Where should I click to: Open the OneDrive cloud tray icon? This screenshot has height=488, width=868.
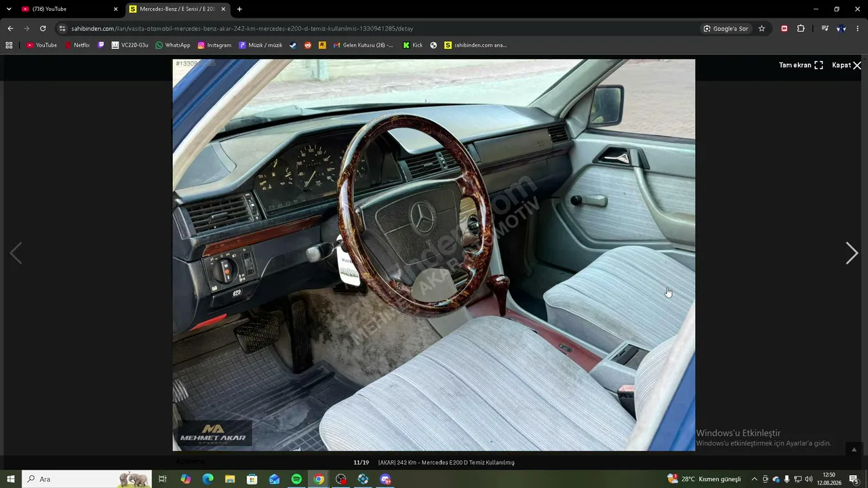[x=776, y=479]
